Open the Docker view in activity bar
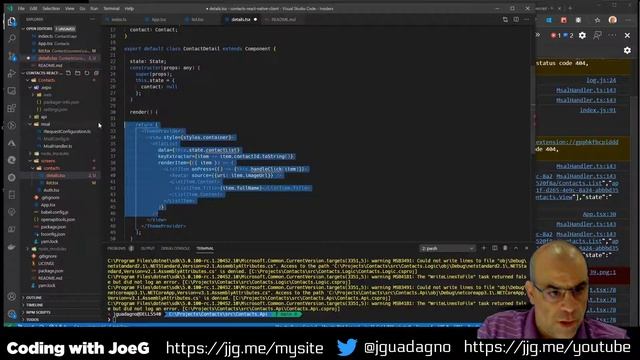 pos(12,247)
